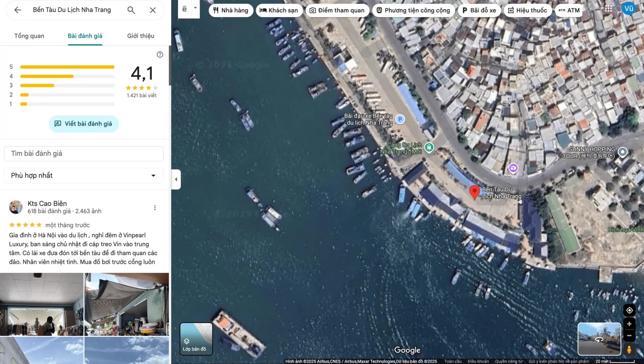644x364 pixels.
Task: Open more options for Kts Cao Biên review
Action: click(155, 208)
